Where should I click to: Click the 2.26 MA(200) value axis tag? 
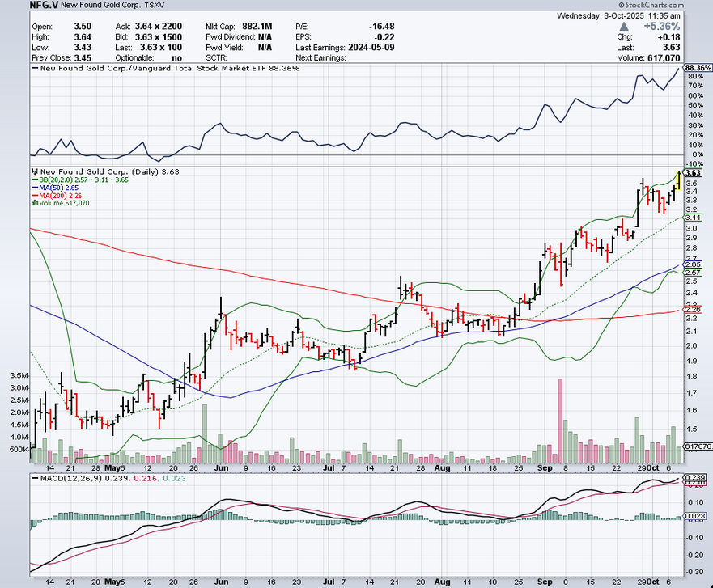click(x=693, y=311)
